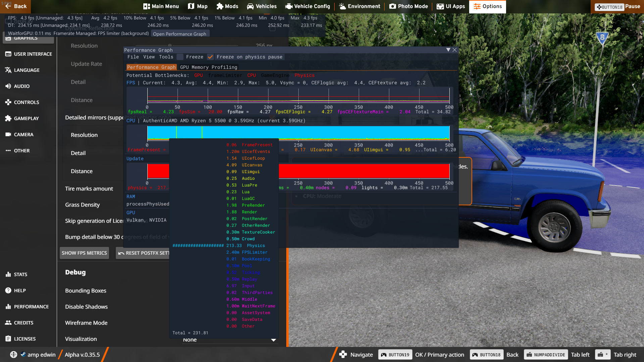The image size is (644, 362).
Task: Select the Options tab
Action: [x=488, y=6]
